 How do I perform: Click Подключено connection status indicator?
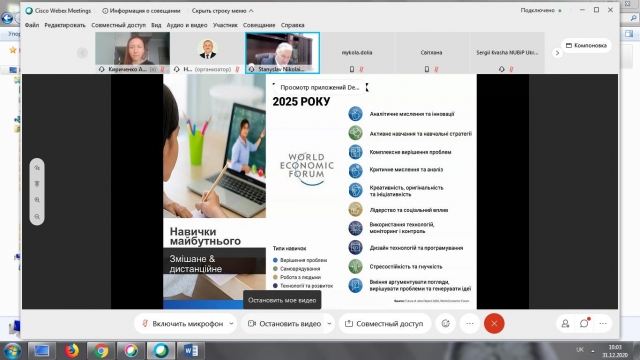(x=541, y=10)
